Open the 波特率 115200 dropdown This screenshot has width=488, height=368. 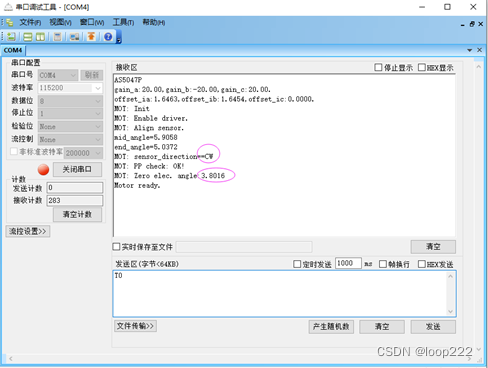tap(70, 88)
